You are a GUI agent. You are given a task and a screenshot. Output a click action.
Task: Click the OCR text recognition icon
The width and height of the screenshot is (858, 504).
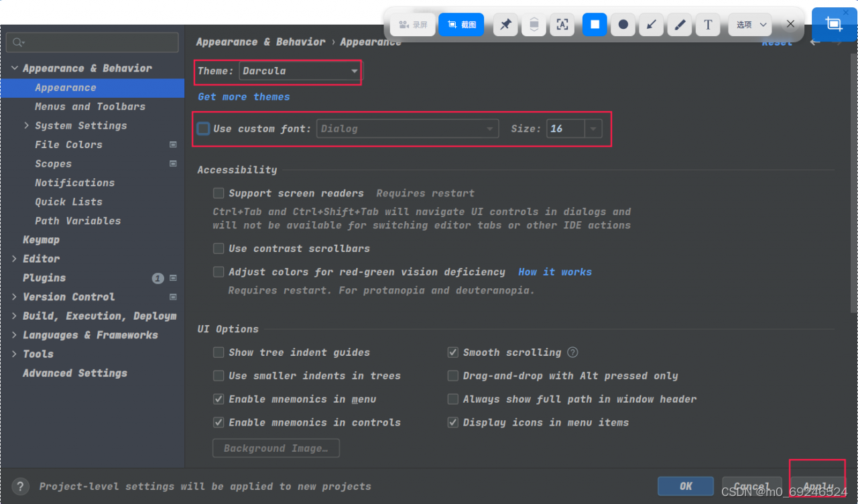(x=562, y=25)
